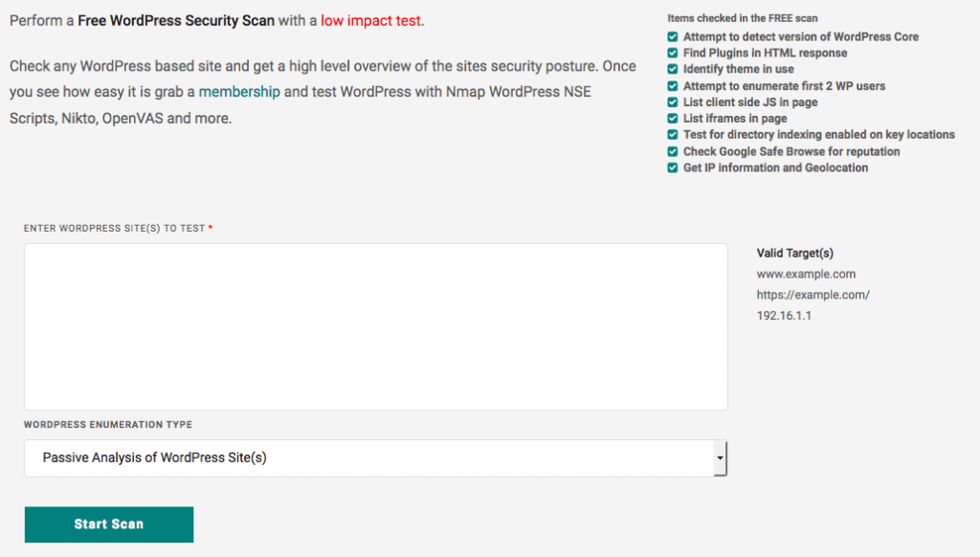980x557 pixels.
Task: Uncheck 'Attempt to enumerate first 2 WP users'
Action: tap(673, 86)
